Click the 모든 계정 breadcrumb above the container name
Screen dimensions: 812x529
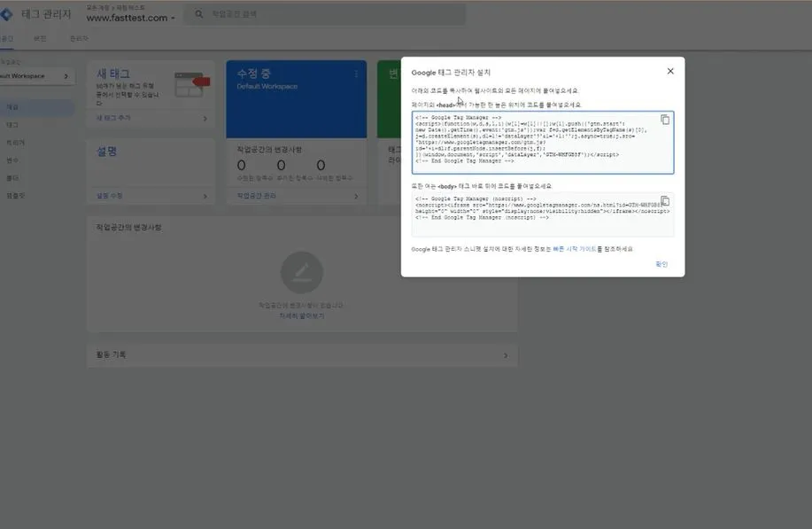pyautogui.click(x=99, y=7)
